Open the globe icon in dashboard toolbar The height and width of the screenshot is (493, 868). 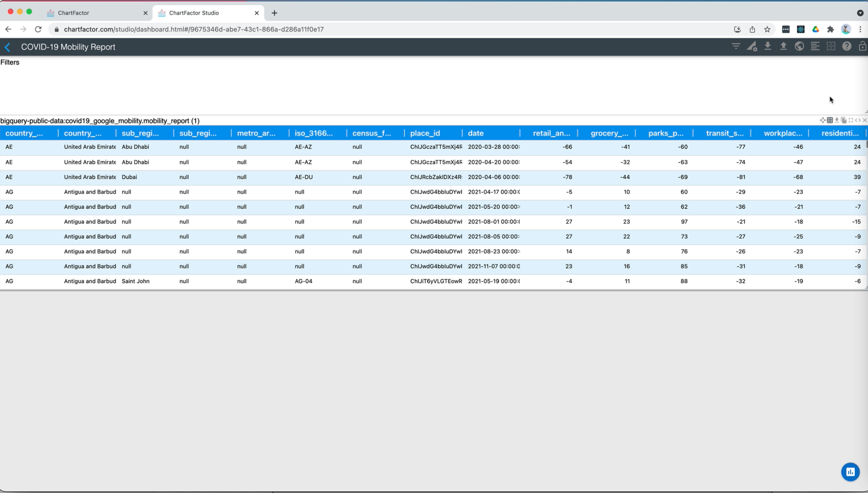(x=799, y=46)
